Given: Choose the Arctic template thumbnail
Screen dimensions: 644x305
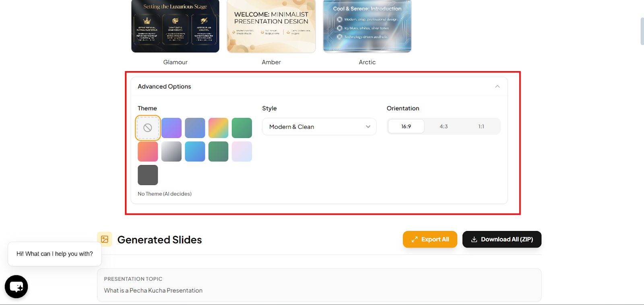Looking at the screenshot, I should point(367,26).
